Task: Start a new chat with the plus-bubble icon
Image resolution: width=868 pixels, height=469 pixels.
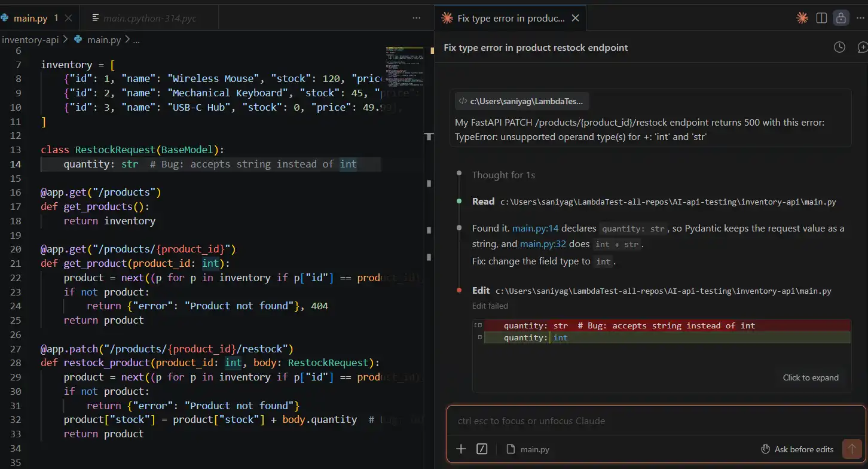Action: tap(863, 47)
